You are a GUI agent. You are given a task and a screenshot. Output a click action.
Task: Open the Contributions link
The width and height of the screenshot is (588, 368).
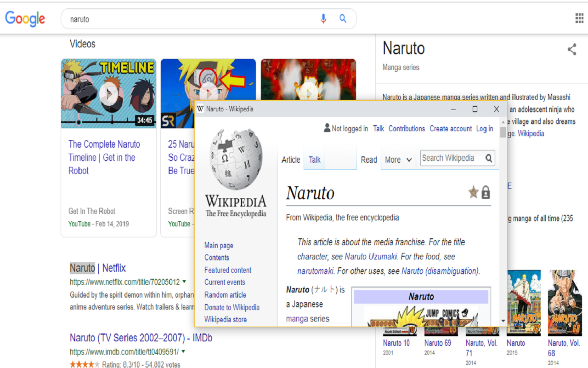coord(407,128)
